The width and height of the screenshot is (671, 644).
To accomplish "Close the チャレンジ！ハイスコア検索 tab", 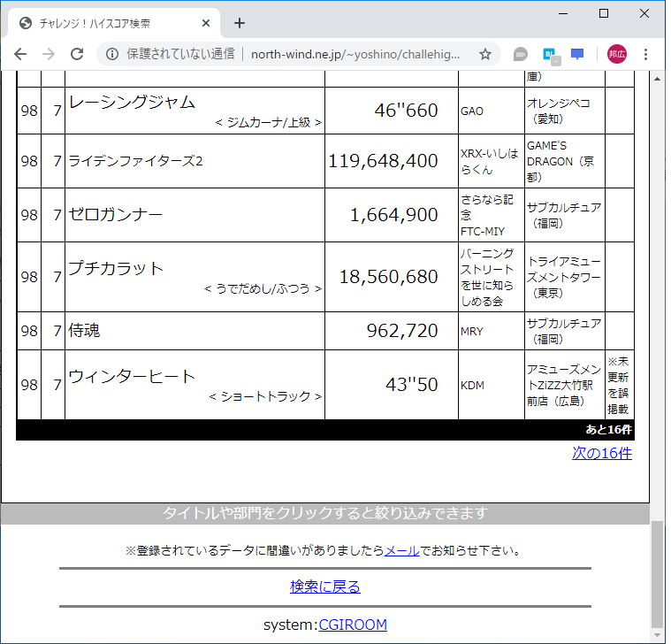I will (206, 23).
